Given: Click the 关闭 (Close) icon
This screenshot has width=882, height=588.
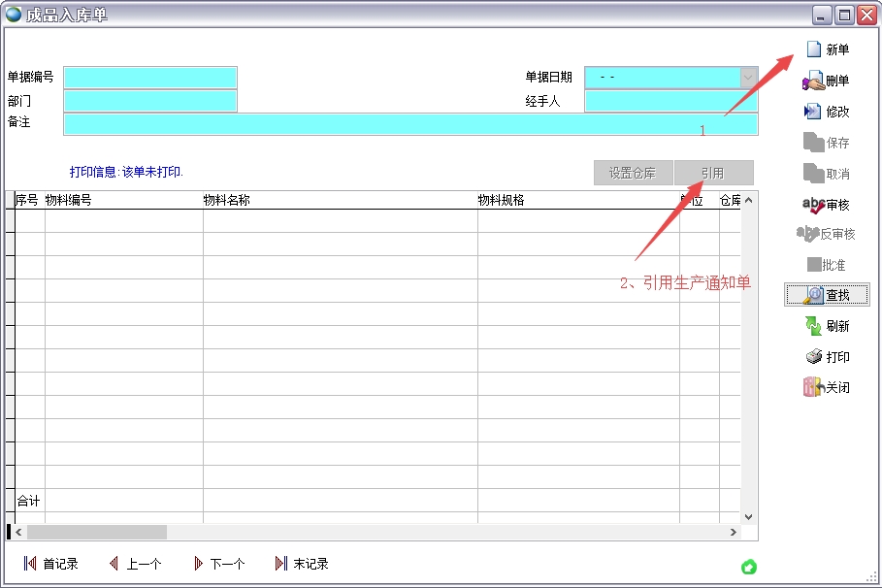Looking at the screenshot, I should [830, 387].
